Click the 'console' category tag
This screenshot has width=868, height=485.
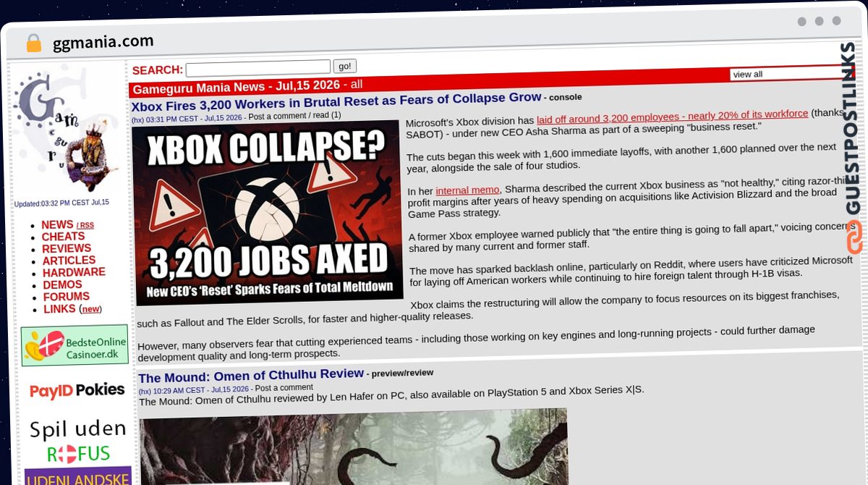565,97
